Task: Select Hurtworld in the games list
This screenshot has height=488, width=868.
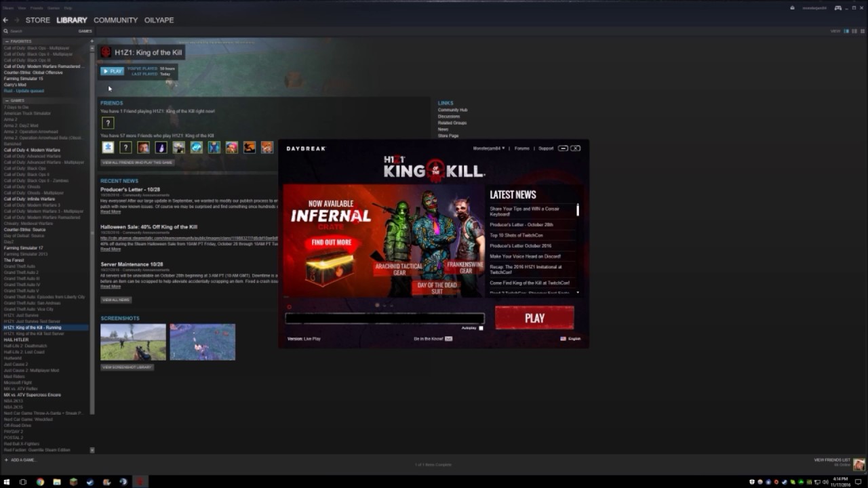Action: (13, 358)
